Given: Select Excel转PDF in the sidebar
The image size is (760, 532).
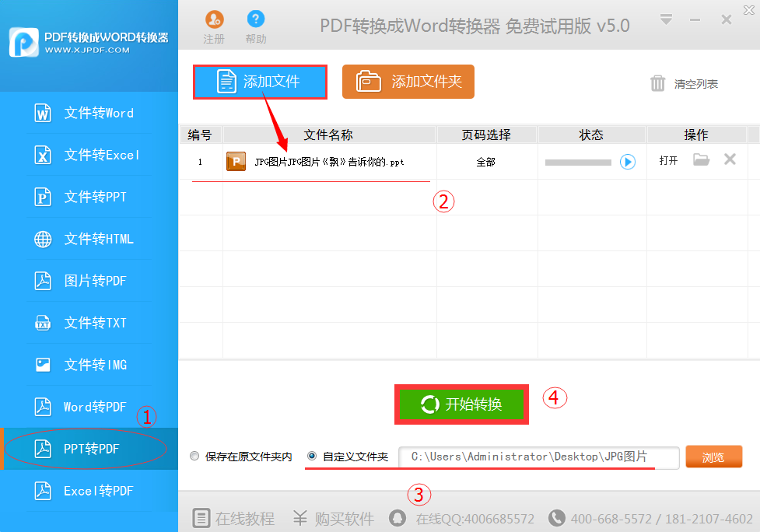Looking at the screenshot, I should point(89,491).
